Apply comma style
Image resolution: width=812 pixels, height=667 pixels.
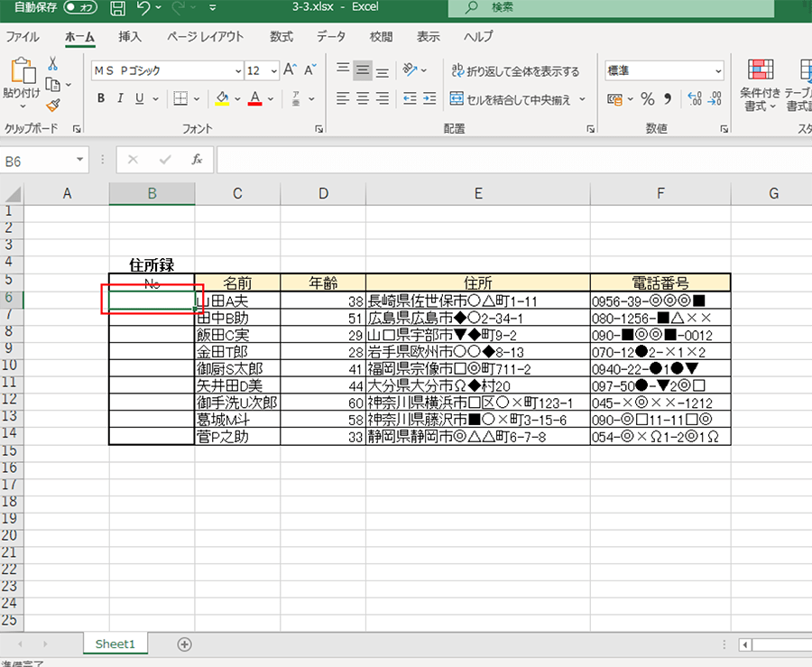click(668, 99)
